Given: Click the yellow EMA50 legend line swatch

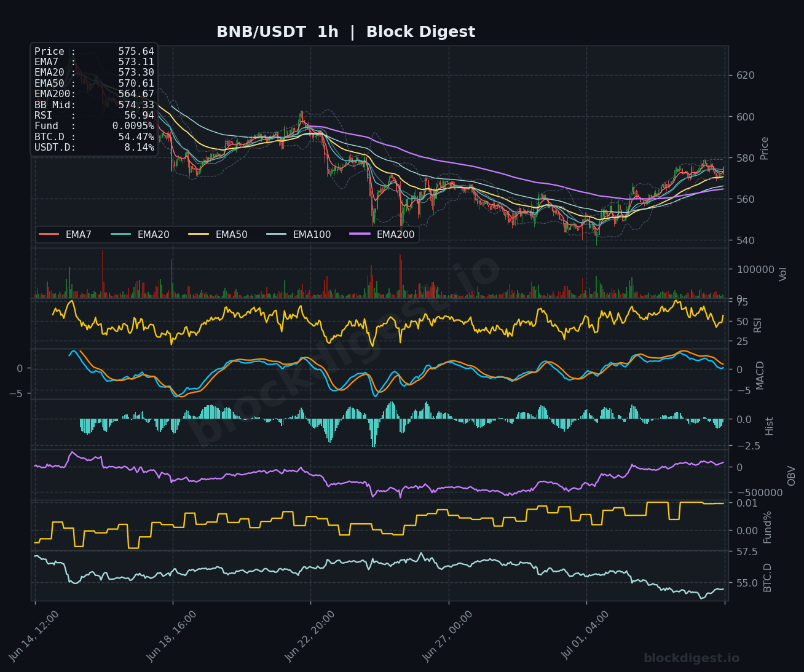Looking at the screenshot, I should point(199,234).
